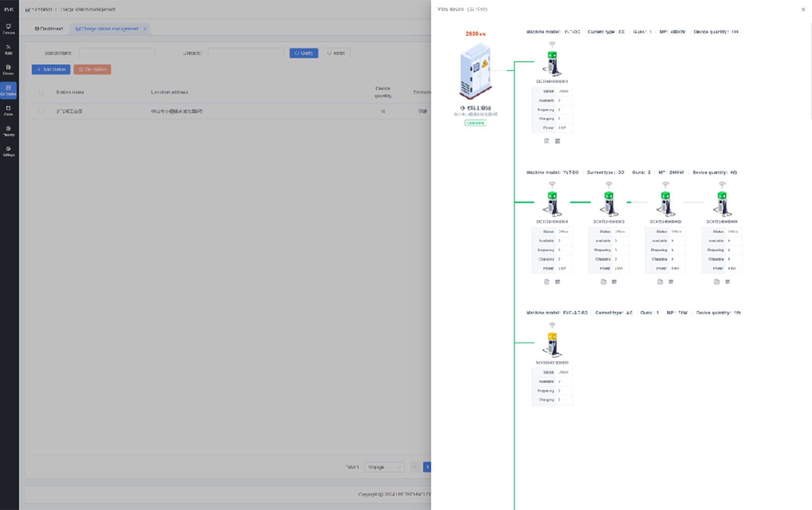Open QR grid icon under second four-device-group charger
This screenshot has height=510, width=812.
(x=614, y=282)
